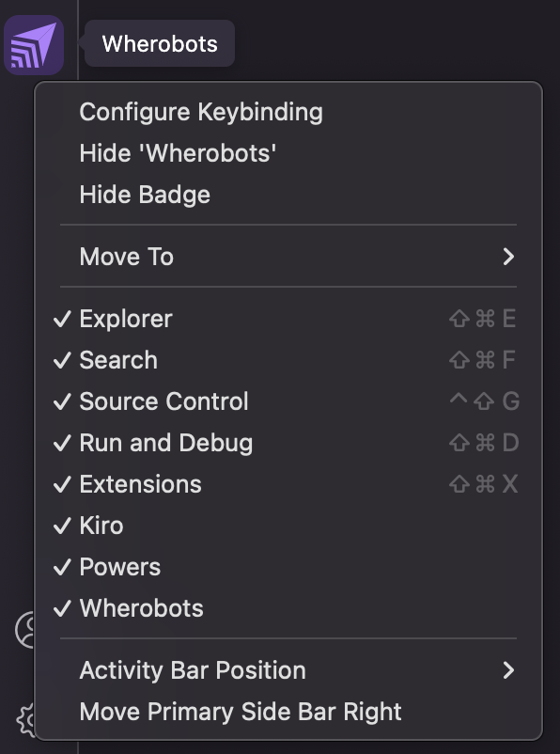Open Source Control from the context menu
The width and height of the screenshot is (560, 754).
(164, 401)
